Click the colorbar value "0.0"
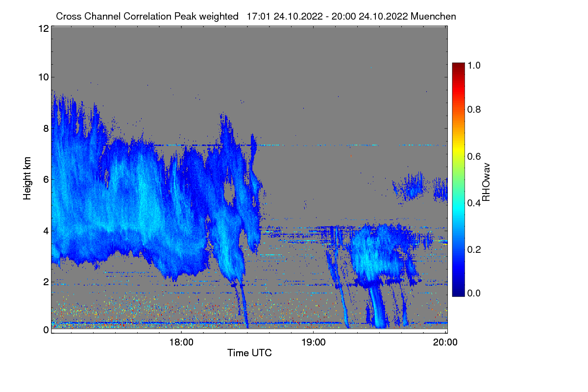Viewport: 588px width, 392px height. (x=475, y=293)
